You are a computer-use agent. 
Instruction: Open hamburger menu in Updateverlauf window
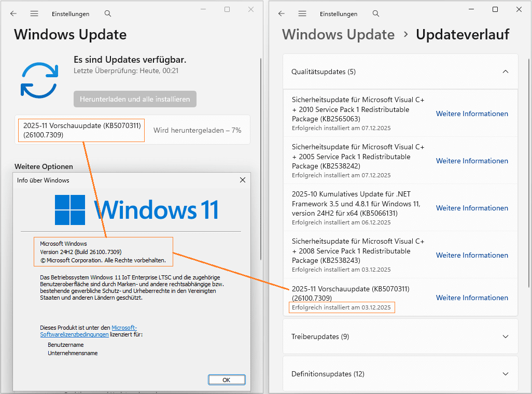coord(302,13)
